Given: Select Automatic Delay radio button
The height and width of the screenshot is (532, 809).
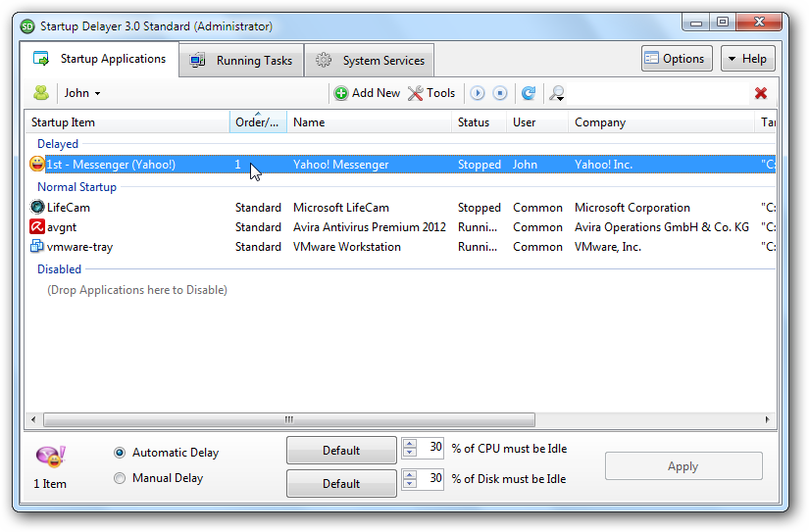Looking at the screenshot, I should [120, 453].
